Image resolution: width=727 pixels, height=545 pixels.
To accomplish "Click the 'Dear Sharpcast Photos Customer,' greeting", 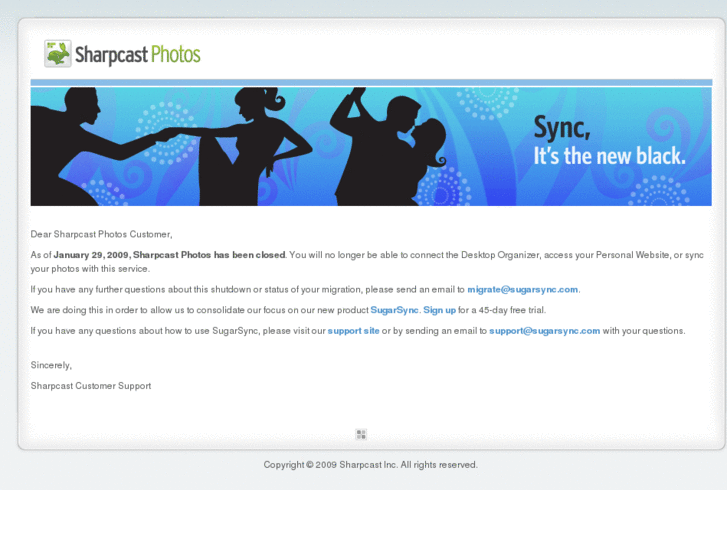I will [x=102, y=234].
